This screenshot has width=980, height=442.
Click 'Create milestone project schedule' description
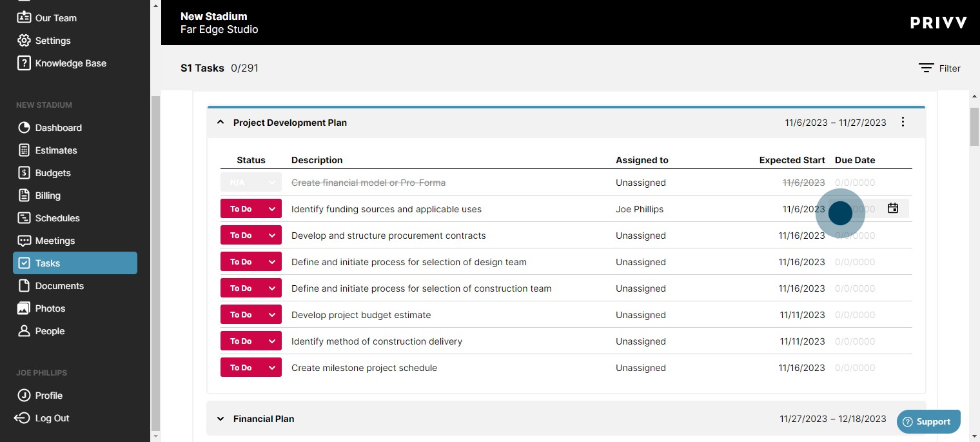(364, 368)
